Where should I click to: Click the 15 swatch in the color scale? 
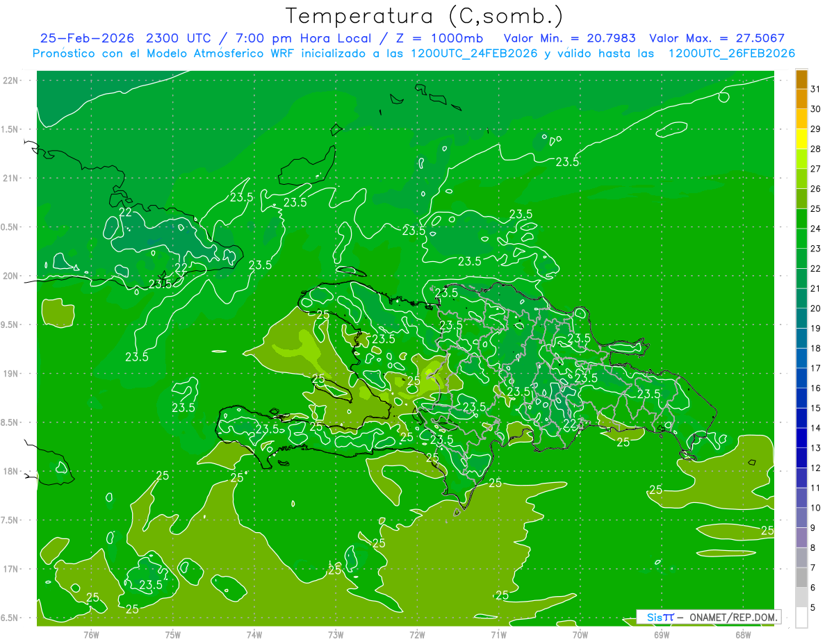coord(801,398)
